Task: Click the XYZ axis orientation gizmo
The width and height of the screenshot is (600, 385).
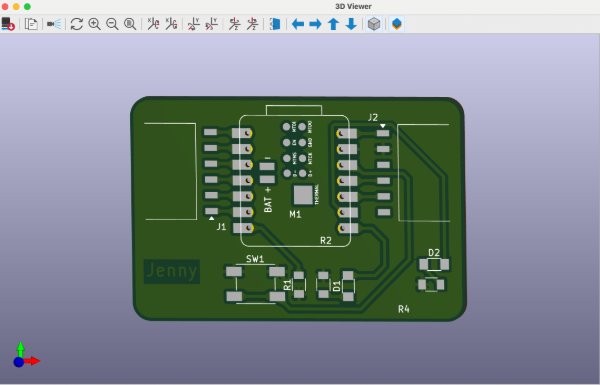Action: 26,355
